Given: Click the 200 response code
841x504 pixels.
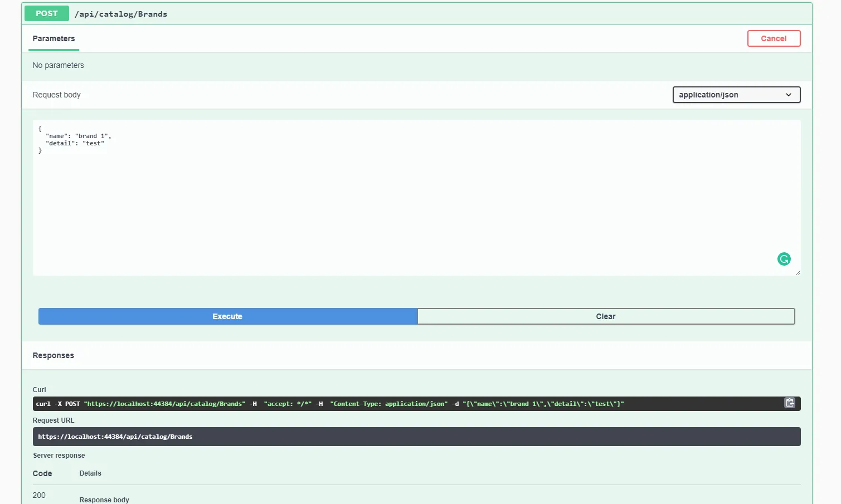Looking at the screenshot, I should click(x=39, y=495).
